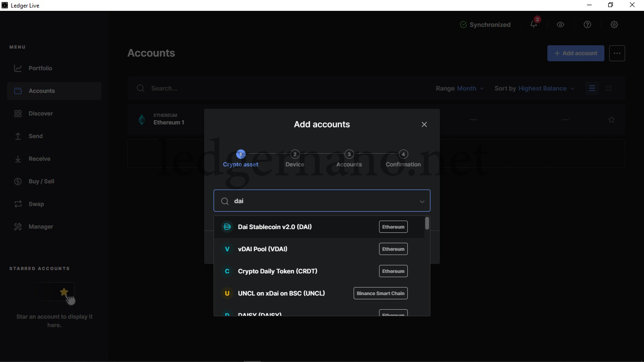The width and height of the screenshot is (644, 362).
Task: Click the Synchronized status indicator
Action: [485, 25]
